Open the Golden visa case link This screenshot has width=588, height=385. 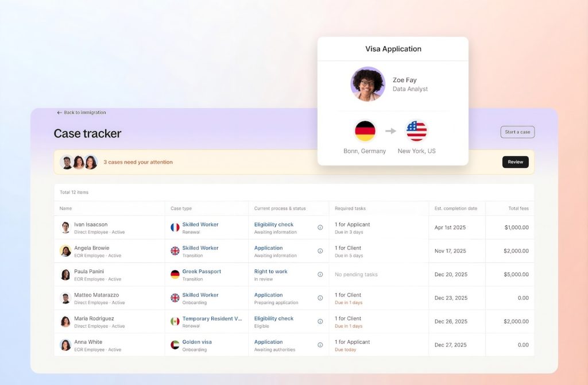coord(197,342)
